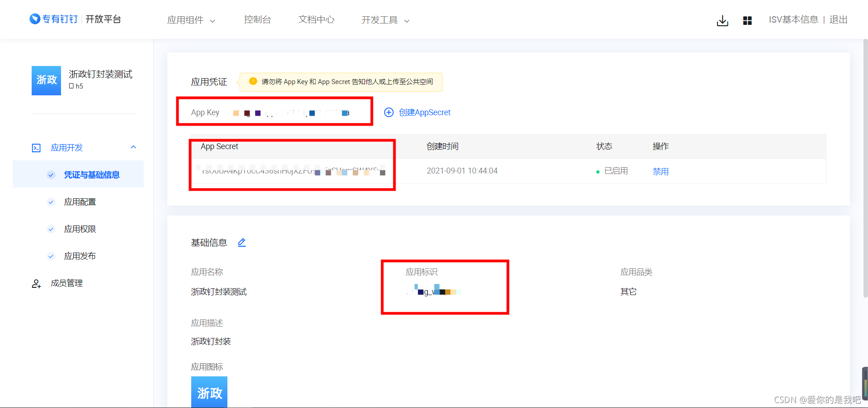Click the App Secret column header
The image size is (868, 408).
coord(219,146)
